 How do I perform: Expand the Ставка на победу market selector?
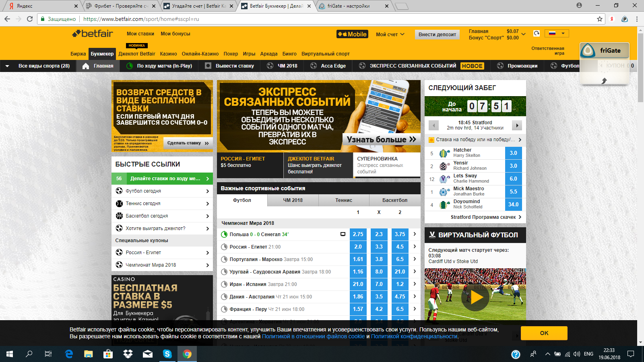point(475,140)
